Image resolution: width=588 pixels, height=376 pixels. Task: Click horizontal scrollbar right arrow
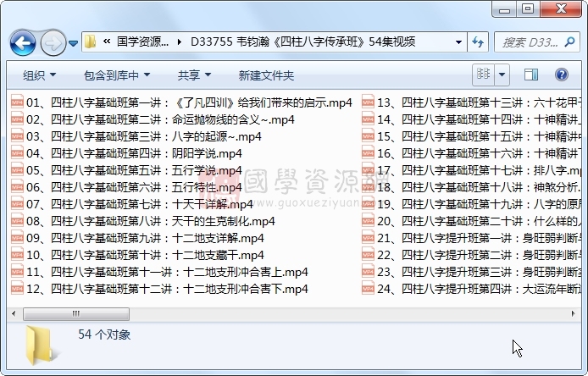pos(573,314)
